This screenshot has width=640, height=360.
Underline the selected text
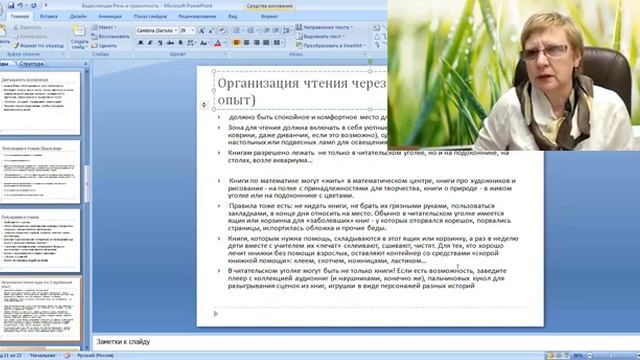click(x=160, y=43)
